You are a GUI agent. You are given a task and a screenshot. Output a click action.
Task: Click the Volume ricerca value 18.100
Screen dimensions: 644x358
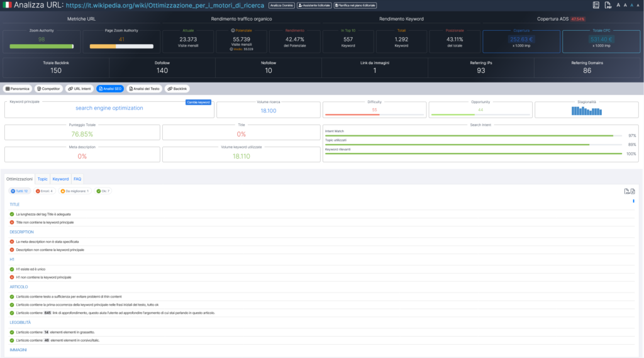pos(268,111)
